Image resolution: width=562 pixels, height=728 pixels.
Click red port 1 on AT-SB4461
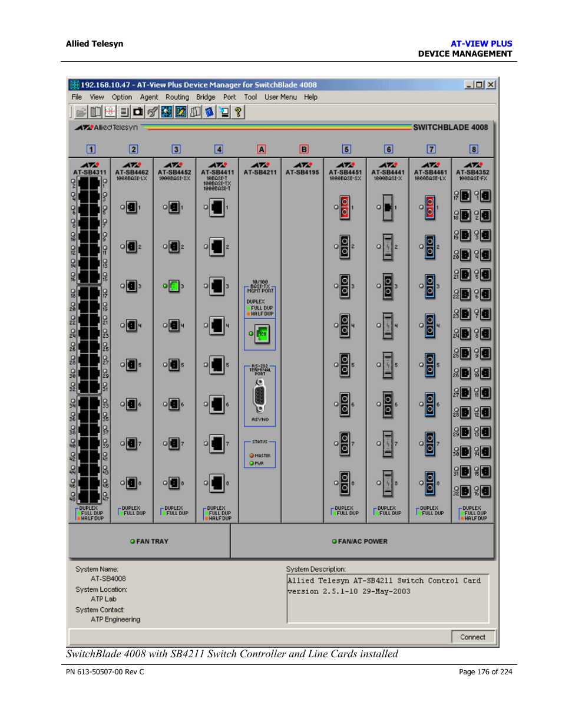pos(430,207)
